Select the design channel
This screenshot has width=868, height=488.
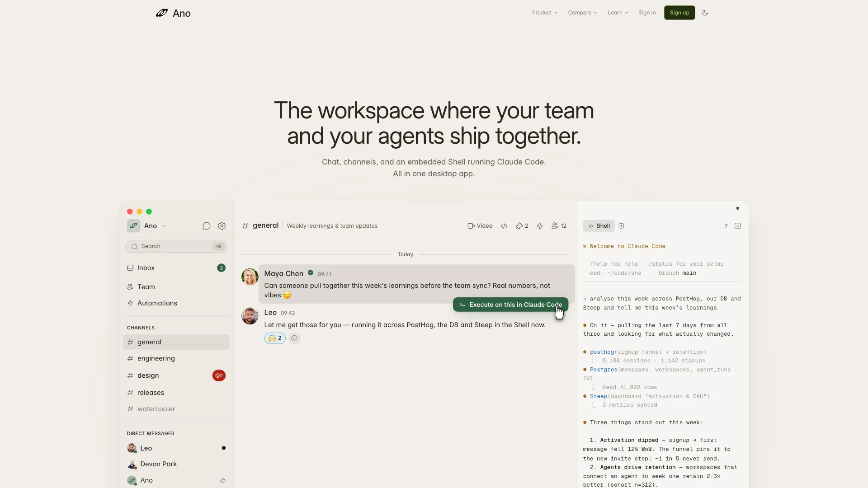point(176,375)
